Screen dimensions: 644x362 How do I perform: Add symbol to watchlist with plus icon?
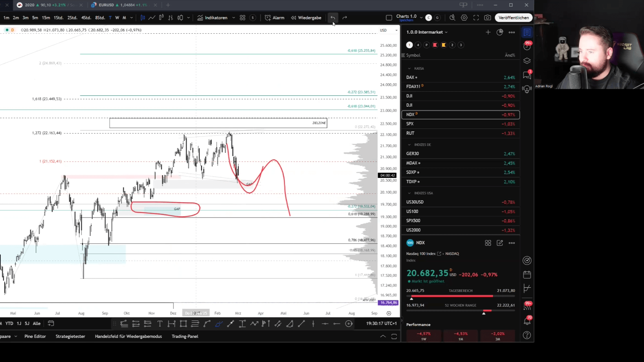click(488, 32)
